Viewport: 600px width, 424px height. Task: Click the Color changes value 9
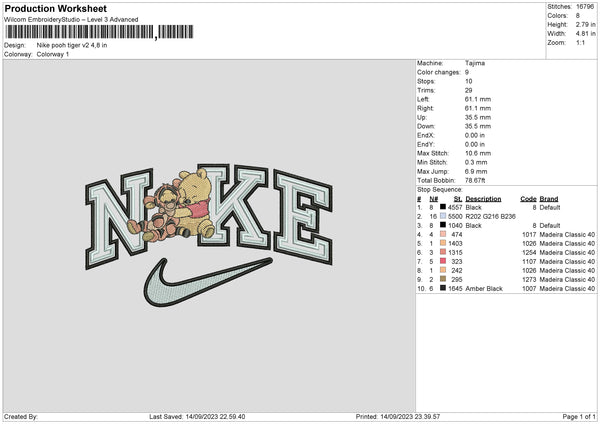[x=467, y=72]
